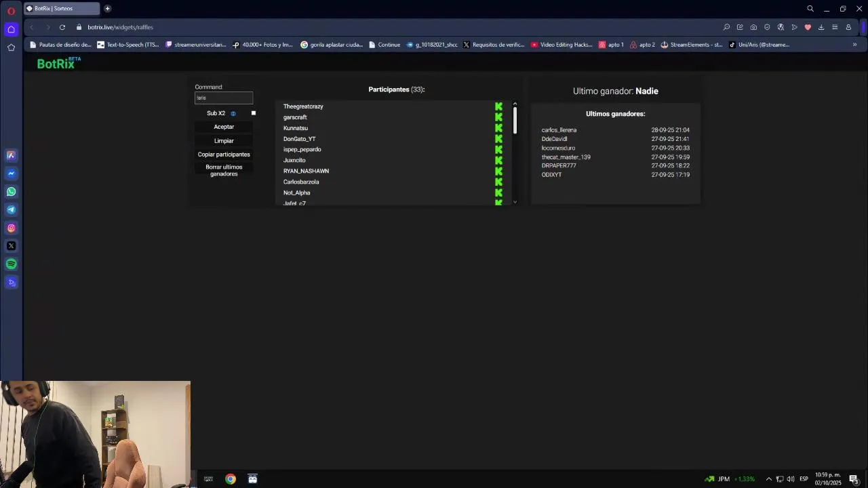Viewport: 868px width, 488px height.
Task: Enable the Sub X2 checkbox
Action: (254, 113)
